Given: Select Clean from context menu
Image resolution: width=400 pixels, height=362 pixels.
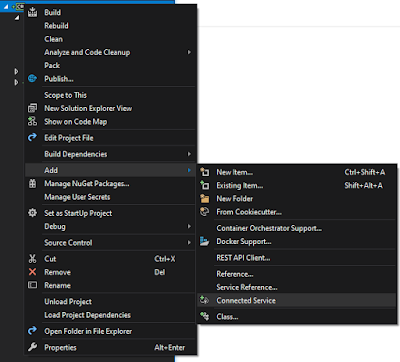Looking at the screenshot, I should coord(53,39).
